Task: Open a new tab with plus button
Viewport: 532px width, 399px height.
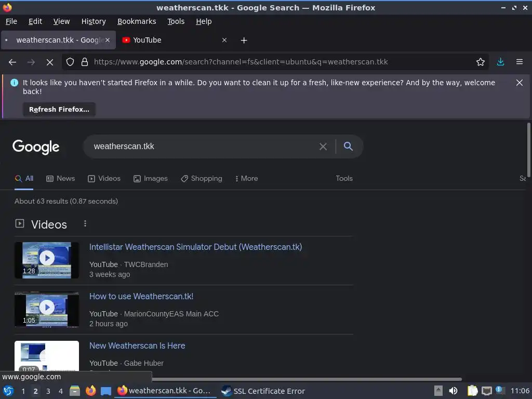Action: pyautogui.click(x=244, y=41)
